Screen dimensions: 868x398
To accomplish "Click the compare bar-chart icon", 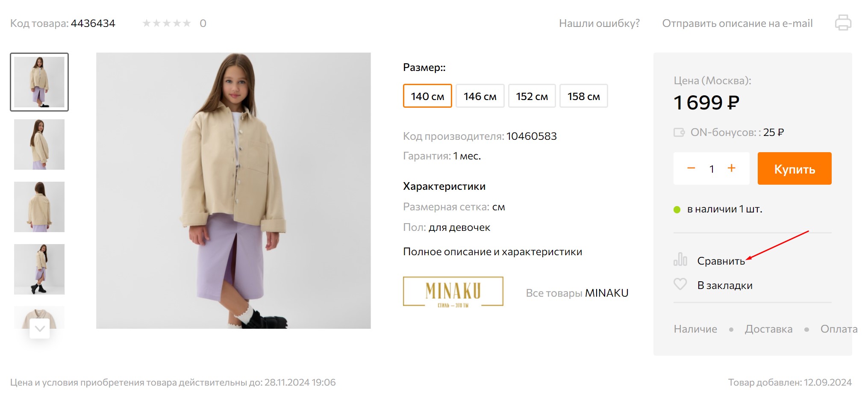I will pos(680,260).
